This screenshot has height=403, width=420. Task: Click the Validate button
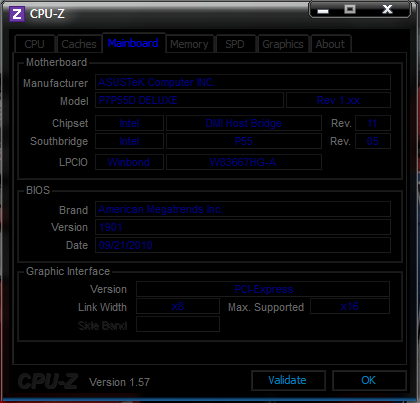coord(288,380)
